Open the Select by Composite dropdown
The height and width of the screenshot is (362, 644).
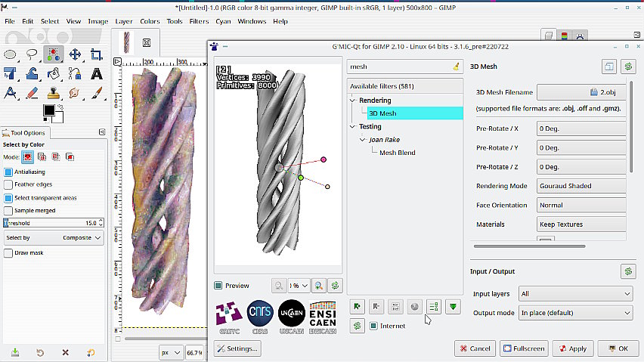[54, 237]
